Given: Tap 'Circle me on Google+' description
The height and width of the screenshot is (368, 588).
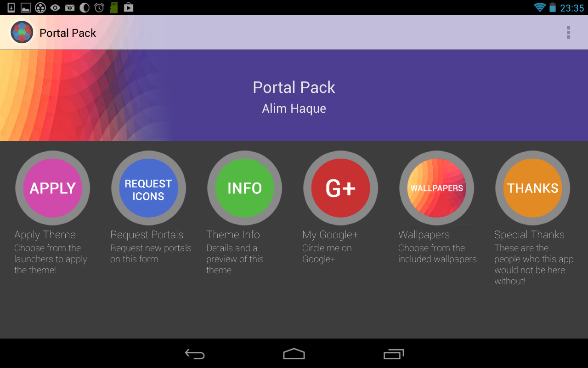Looking at the screenshot, I should 327,253.
